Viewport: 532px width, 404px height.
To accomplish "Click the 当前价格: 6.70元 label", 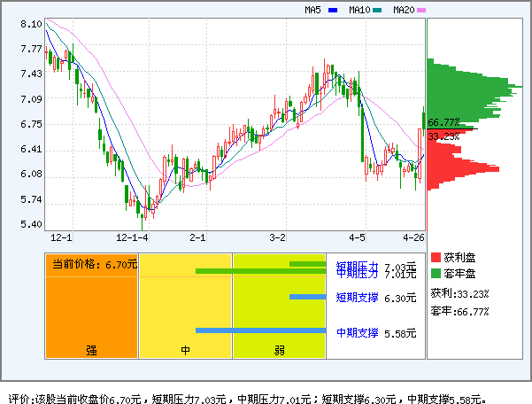I will pos(94,263).
